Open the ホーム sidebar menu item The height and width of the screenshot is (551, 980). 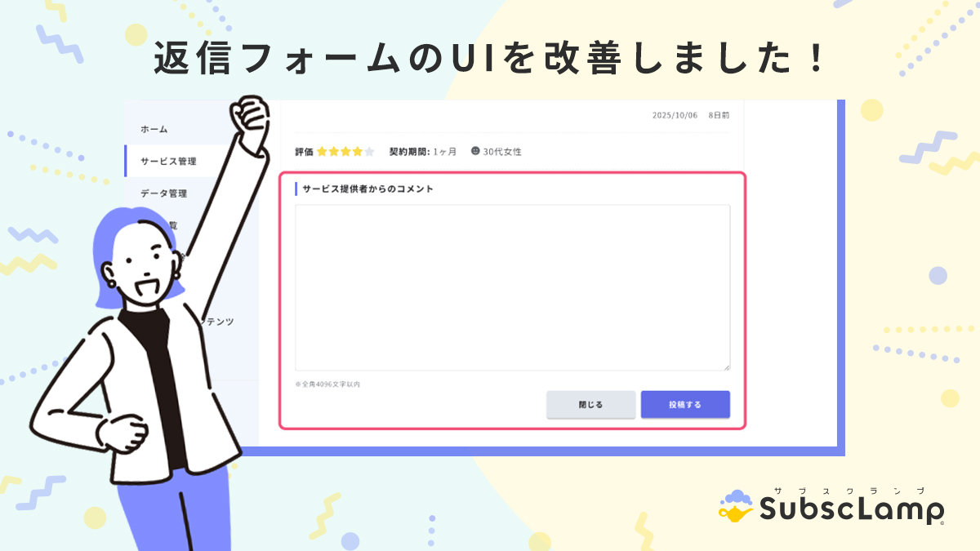154,129
